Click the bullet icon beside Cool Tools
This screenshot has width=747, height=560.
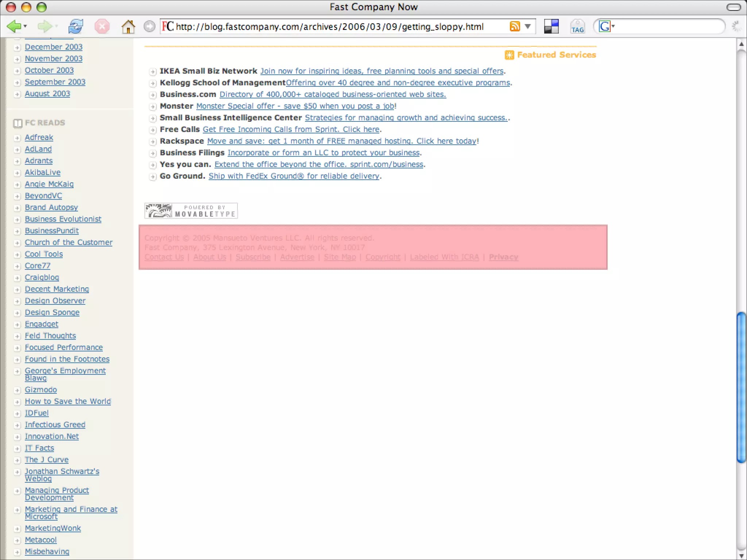tap(17, 255)
